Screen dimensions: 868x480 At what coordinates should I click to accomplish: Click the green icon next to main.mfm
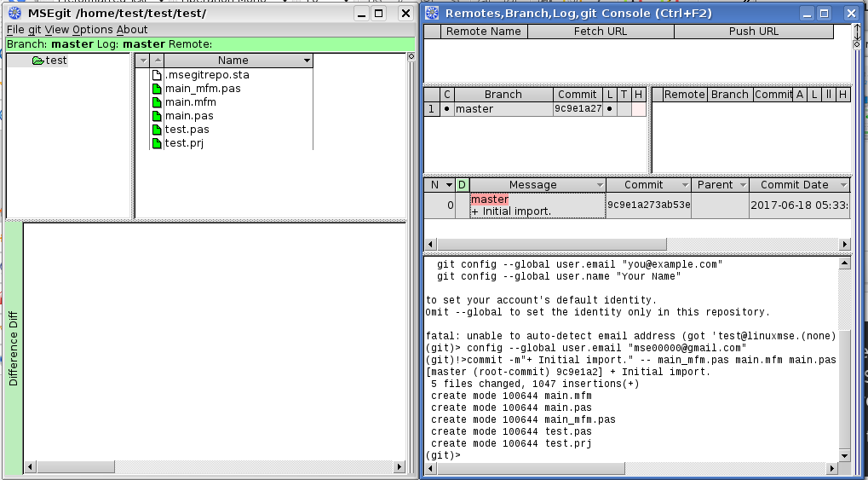(x=157, y=102)
